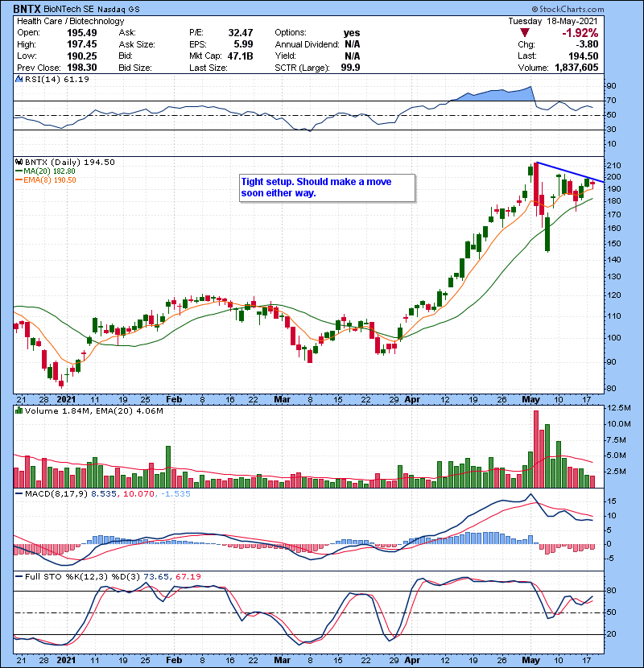The width and height of the screenshot is (644, 668).
Task: Click the BioNTech SE company name
Action: [x=68, y=9]
